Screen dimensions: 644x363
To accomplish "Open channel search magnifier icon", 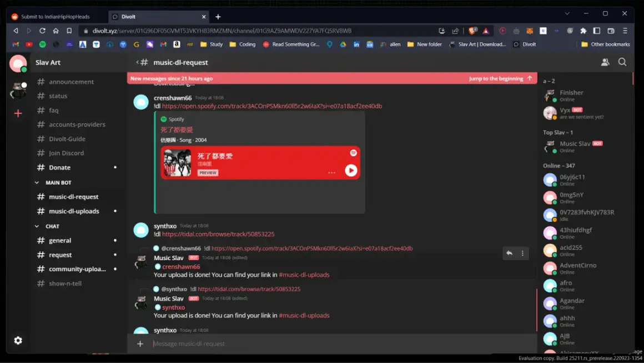I will (622, 62).
